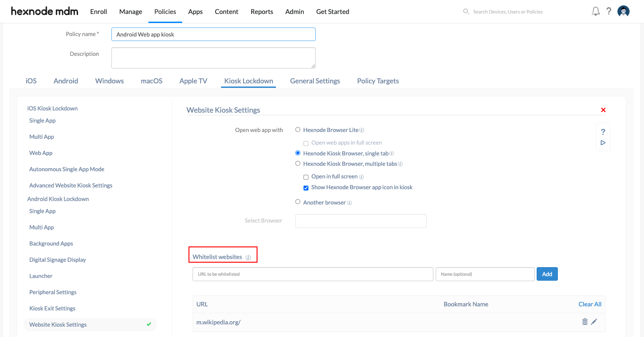Image resolution: width=644 pixels, height=337 pixels.
Task: Click the Name (optional) field
Action: click(485, 274)
